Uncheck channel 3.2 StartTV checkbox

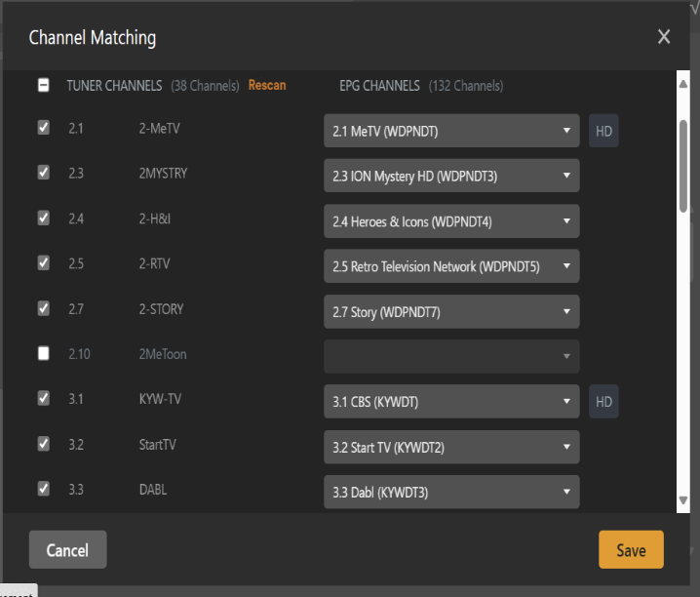[43, 444]
